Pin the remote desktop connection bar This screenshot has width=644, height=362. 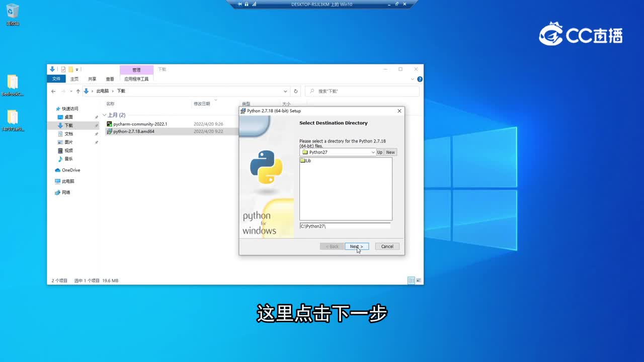click(x=240, y=4)
